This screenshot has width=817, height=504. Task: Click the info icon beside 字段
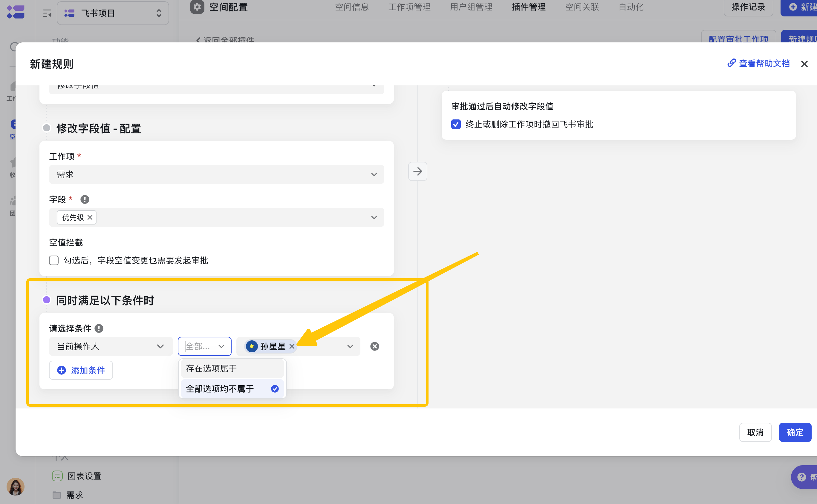click(85, 199)
